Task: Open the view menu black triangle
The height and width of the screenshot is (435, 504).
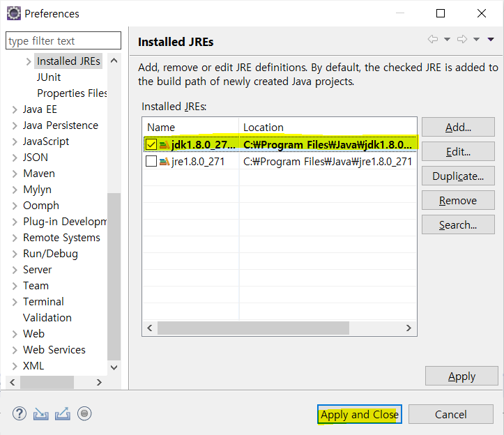Action: [491, 39]
